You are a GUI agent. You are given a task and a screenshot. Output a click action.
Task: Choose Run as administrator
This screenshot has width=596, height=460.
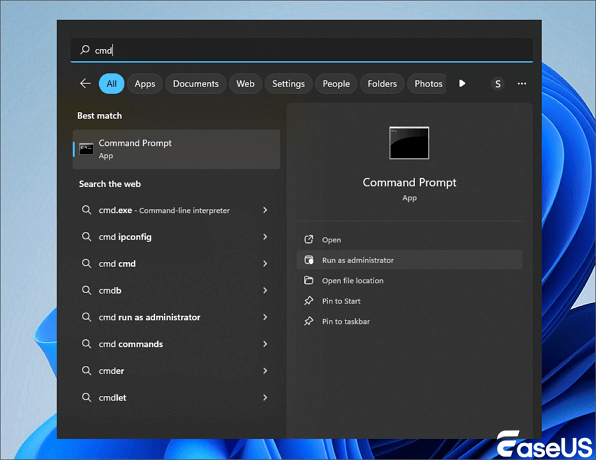point(409,260)
